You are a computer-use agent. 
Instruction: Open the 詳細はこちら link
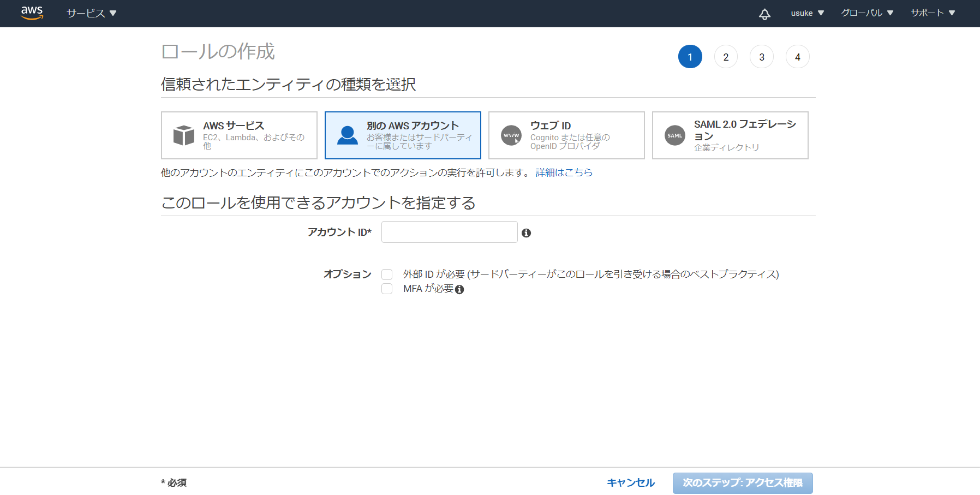tap(564, 172)
